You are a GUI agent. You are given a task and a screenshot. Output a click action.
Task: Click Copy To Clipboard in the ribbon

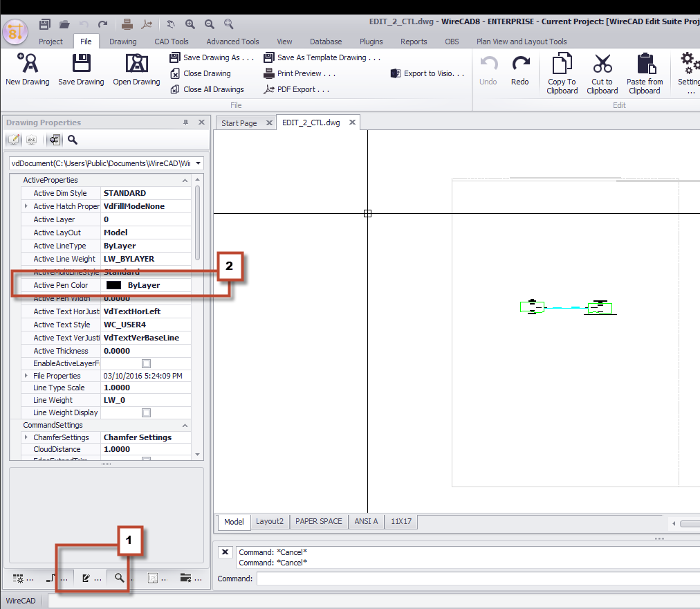pos(562,74)
